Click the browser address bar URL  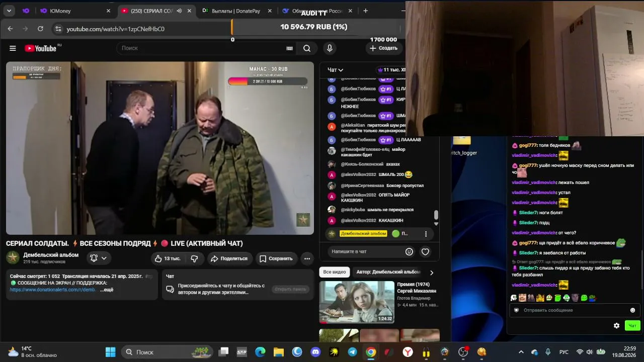click(116, 29)
